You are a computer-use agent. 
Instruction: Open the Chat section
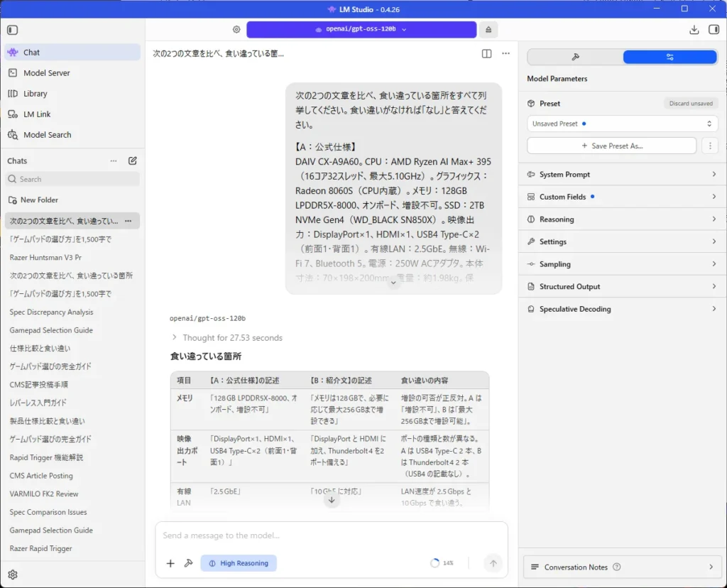tap(73, 53)
